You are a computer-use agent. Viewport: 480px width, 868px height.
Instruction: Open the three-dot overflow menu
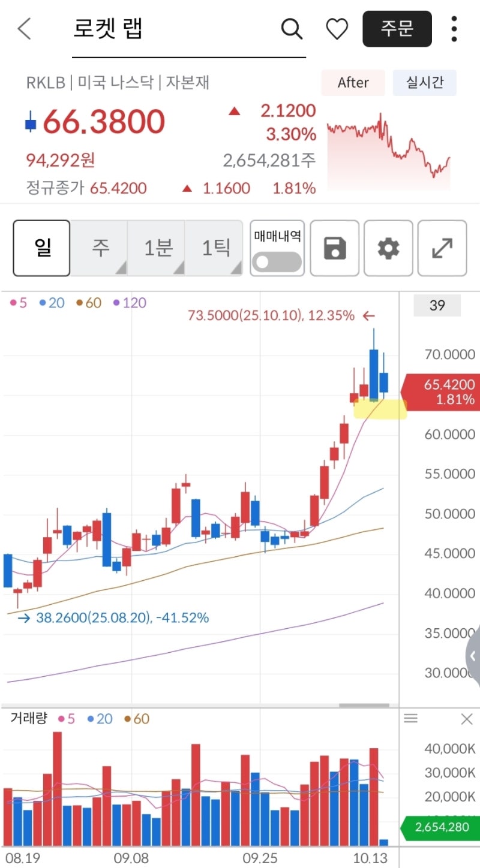pos(453,29)
